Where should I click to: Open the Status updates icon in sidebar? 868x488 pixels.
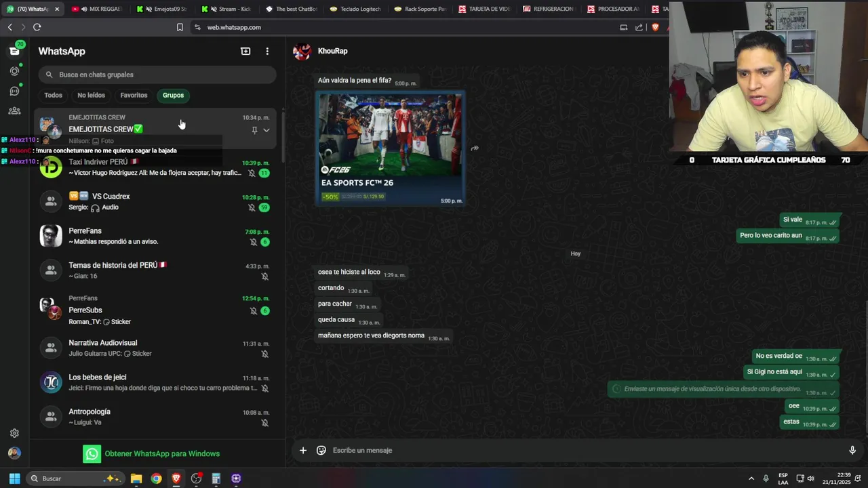coord(14,70)
